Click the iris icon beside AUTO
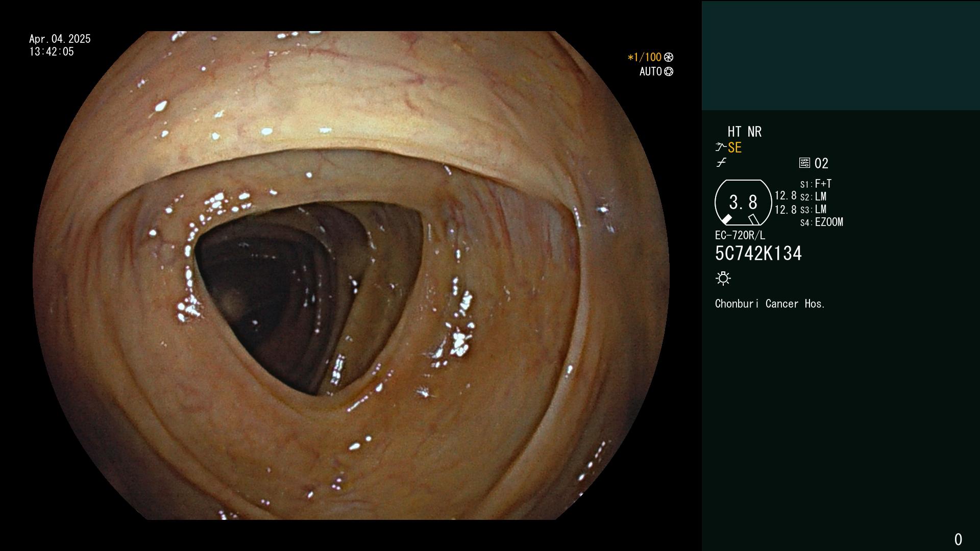 [x=669, y=71]
